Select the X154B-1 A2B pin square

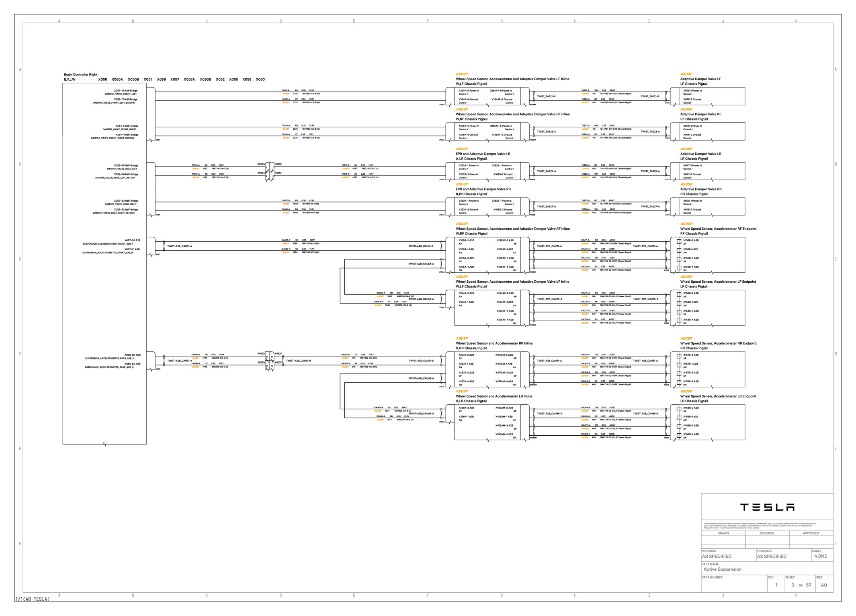(x=679, y=303)
